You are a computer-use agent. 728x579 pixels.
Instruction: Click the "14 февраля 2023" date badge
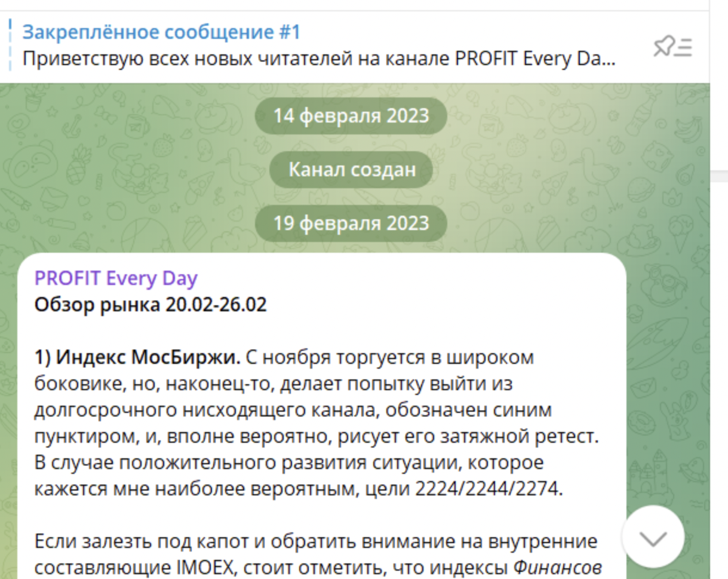351,115
